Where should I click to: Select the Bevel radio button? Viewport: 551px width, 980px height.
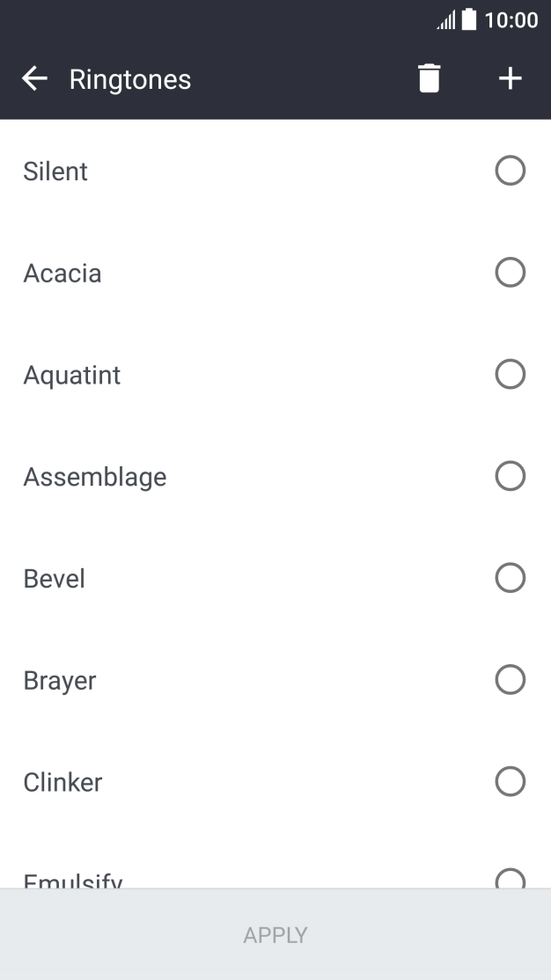tap(510, 578)
